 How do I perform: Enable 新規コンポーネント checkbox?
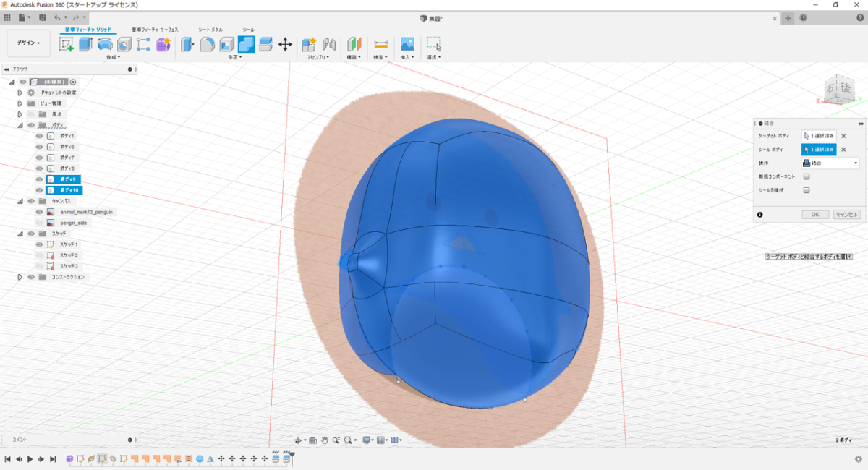pos(807,176)
